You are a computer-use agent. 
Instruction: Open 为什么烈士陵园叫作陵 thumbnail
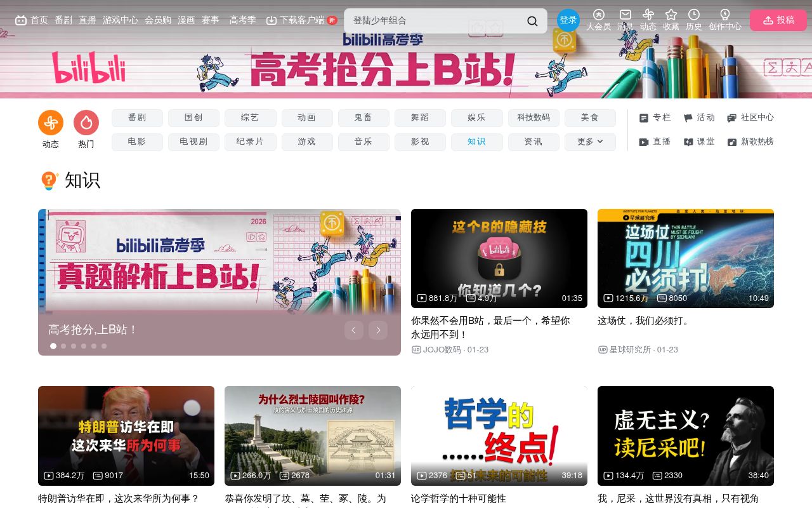313,436
